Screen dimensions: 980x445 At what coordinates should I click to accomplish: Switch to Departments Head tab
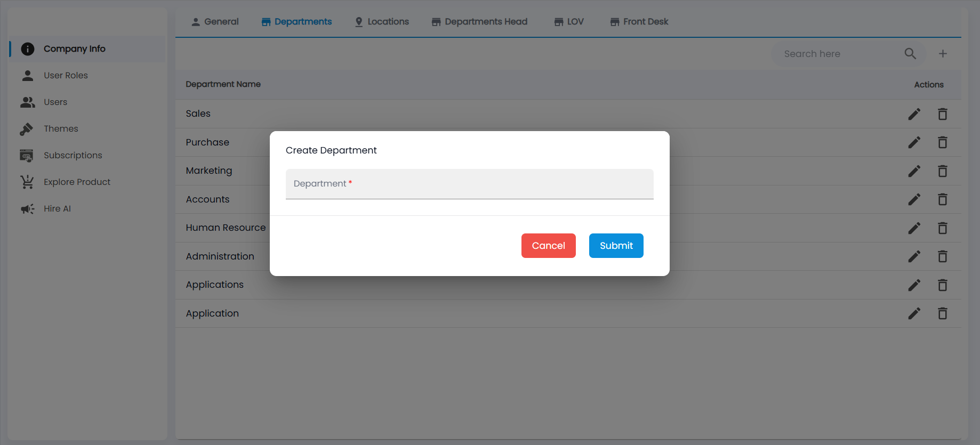pyautogui.click(x=479, y=22)
